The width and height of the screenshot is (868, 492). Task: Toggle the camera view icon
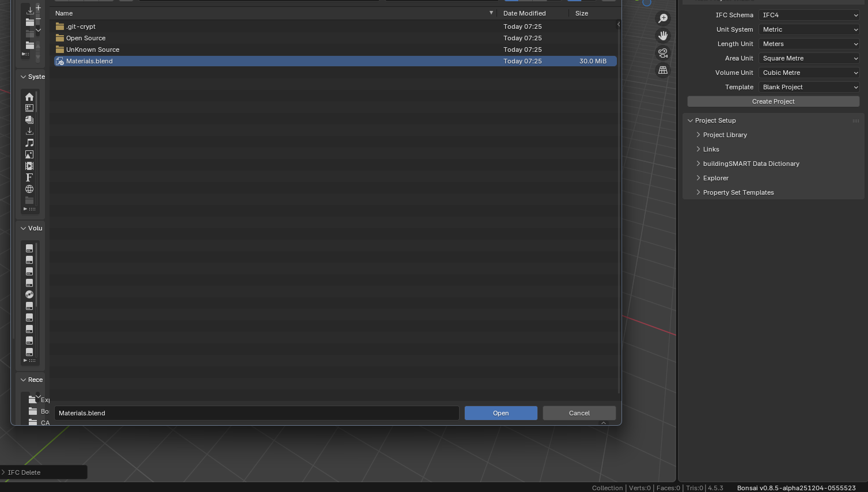[x=663, y=53]
